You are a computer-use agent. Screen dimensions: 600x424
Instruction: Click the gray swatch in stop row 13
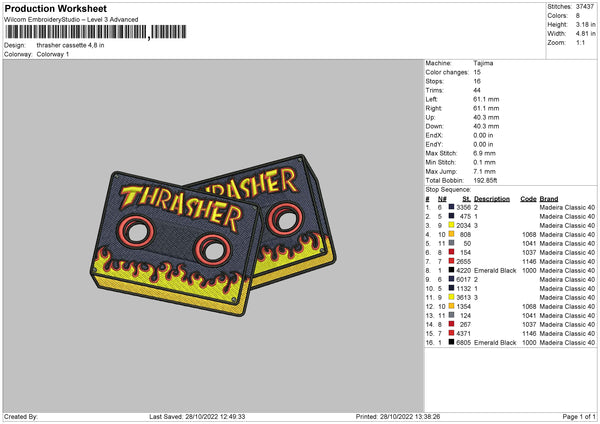pos(452,315)
